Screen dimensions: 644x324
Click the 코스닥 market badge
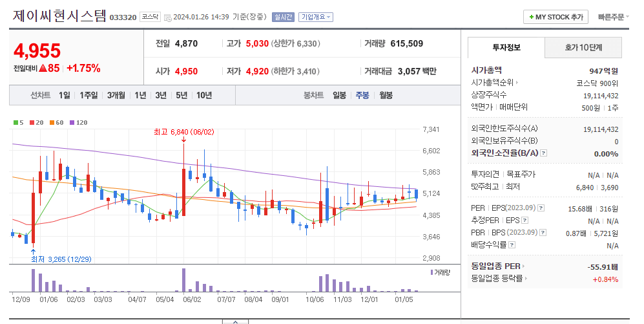[150, 17]
